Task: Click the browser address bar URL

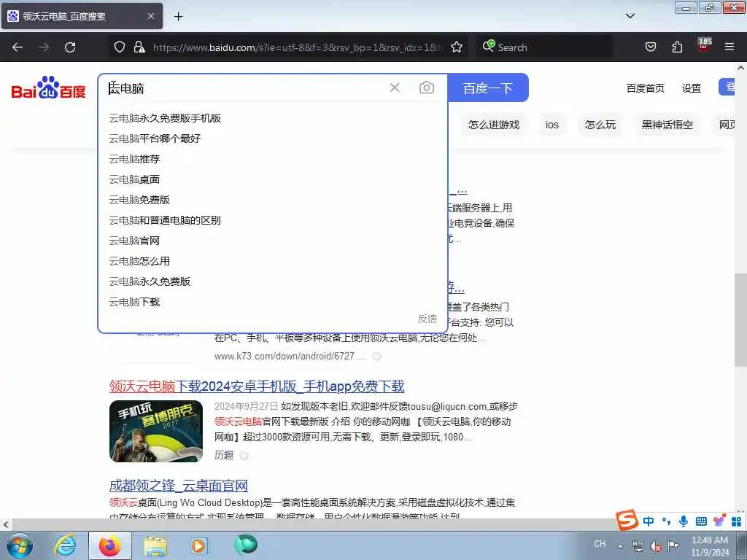Action: coord(298,47)
